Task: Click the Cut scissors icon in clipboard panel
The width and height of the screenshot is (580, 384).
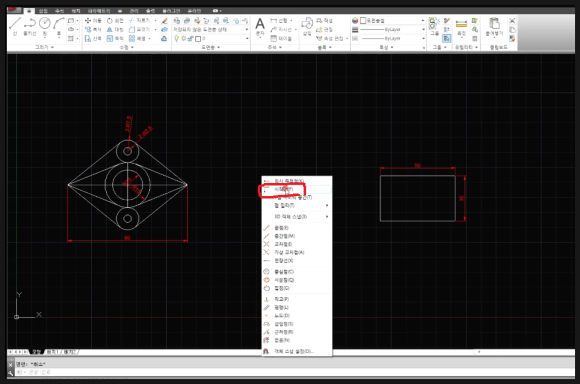Action: 512,21
